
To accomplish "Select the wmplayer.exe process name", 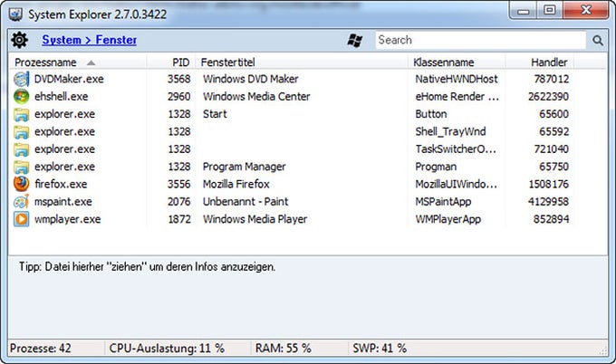I will (68, 219).
